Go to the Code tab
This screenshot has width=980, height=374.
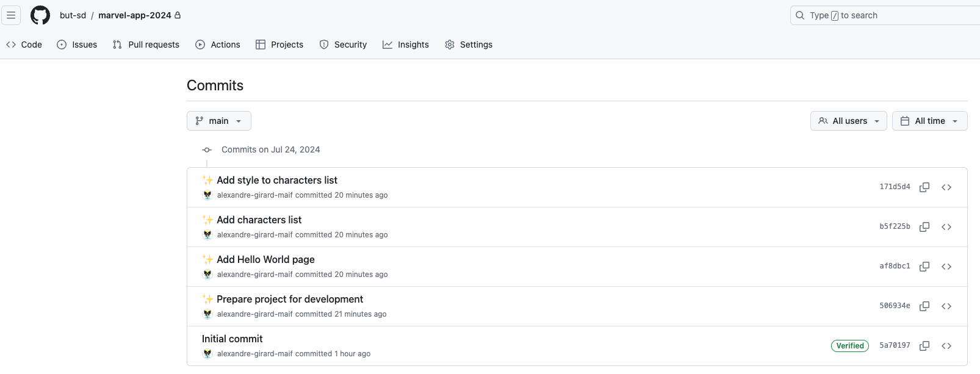click(24, 45)
